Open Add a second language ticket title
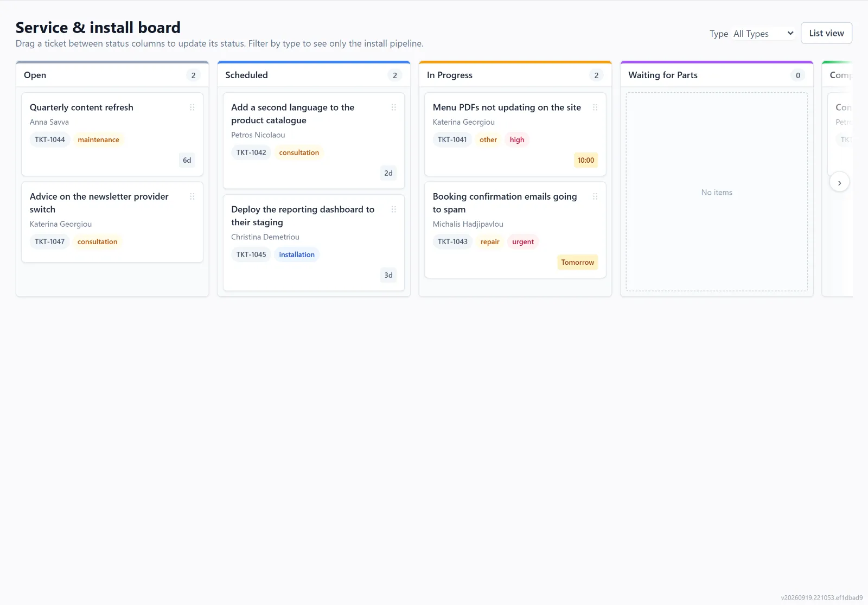This screenshot has width=868, height=605. [x=293, y=114]
